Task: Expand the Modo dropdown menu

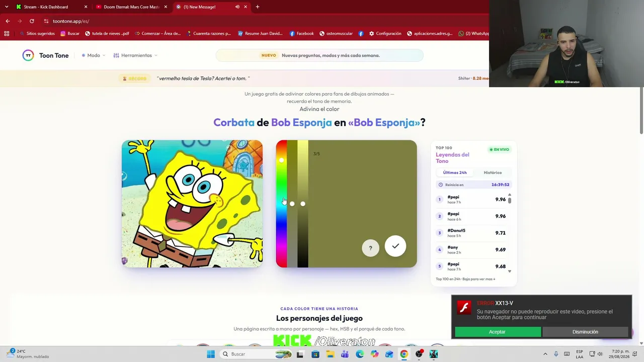Action: click(x=94, y=55)
